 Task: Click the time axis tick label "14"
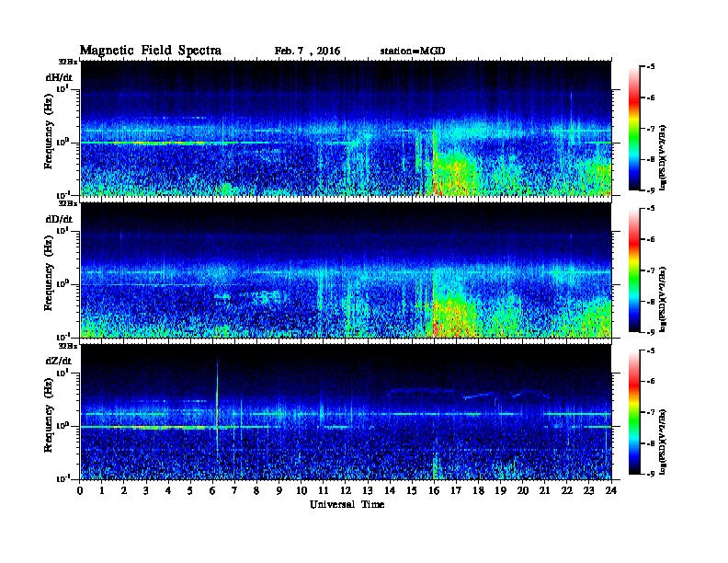click(390, 491)
